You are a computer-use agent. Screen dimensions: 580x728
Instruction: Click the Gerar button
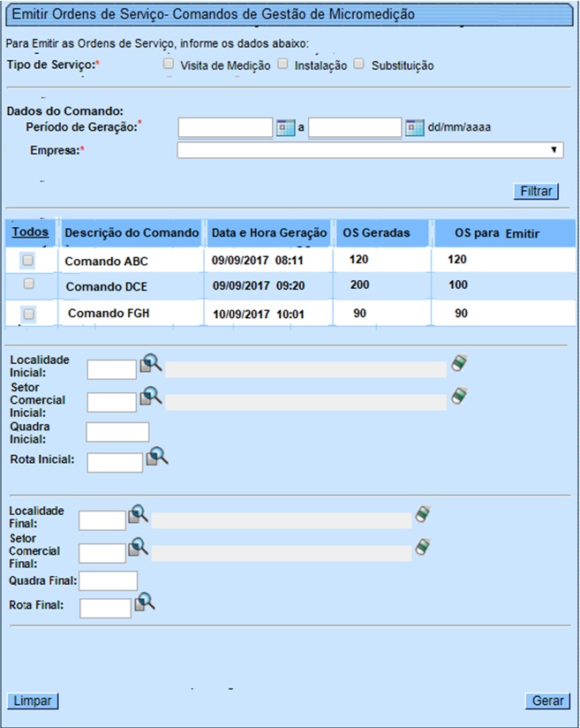coord(547,701)
